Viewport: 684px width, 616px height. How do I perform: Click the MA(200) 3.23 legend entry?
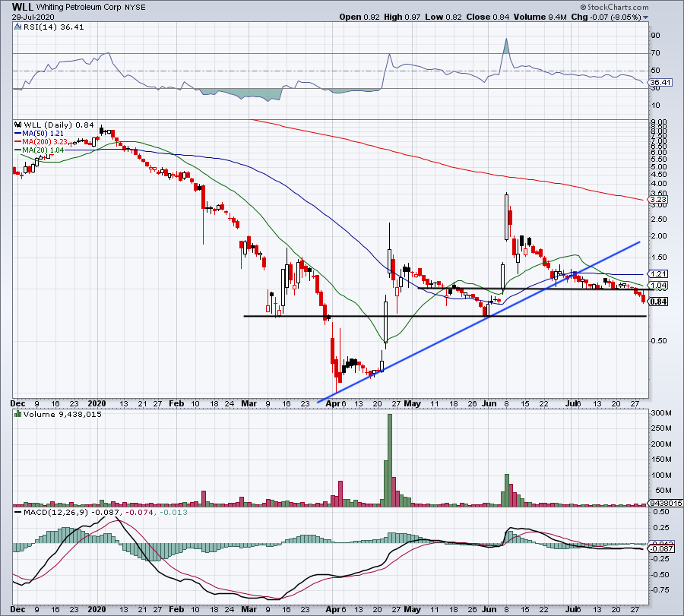click(x=42, y=142)
